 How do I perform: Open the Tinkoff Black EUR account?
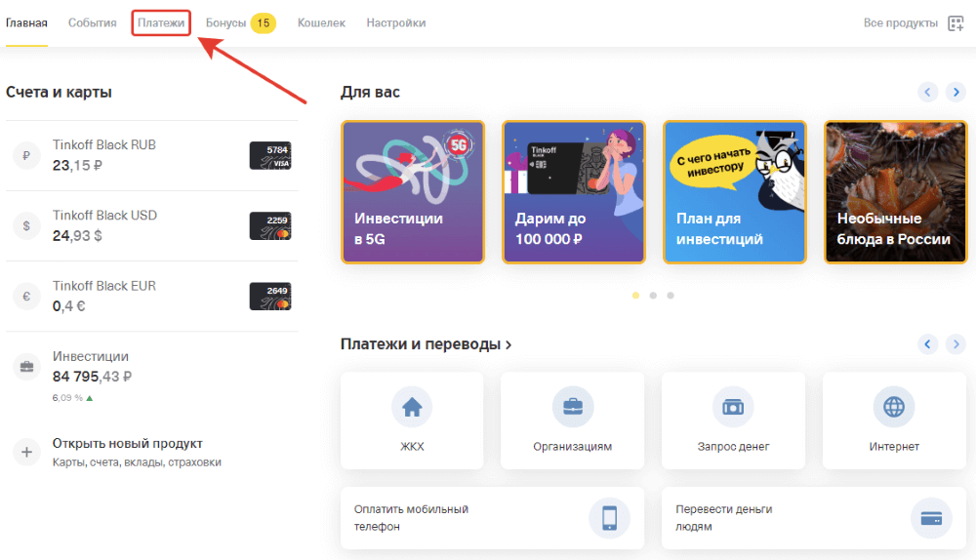click(152, 297)
